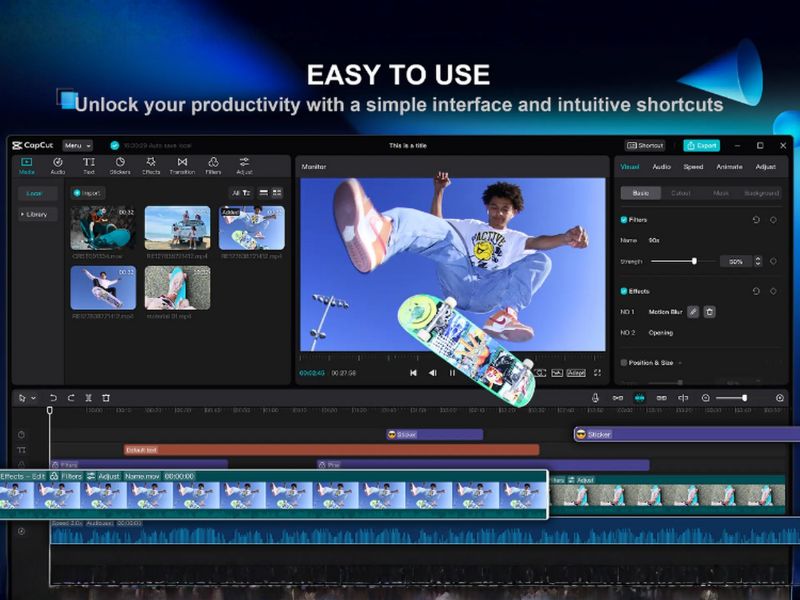Screen dimensions: 800x600
Task: Open the Transition panel icon
Action: pos(182,162)
